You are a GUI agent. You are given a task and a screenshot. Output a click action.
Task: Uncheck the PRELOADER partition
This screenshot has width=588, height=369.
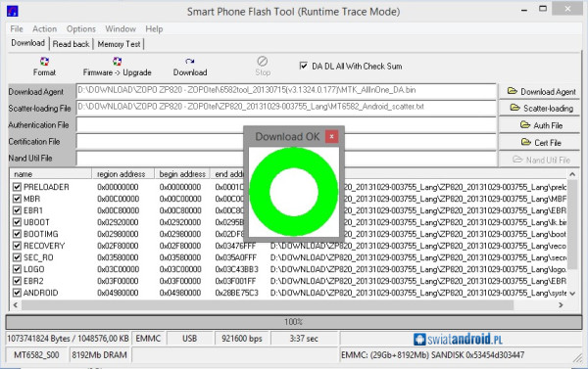[x=17, y=187]
